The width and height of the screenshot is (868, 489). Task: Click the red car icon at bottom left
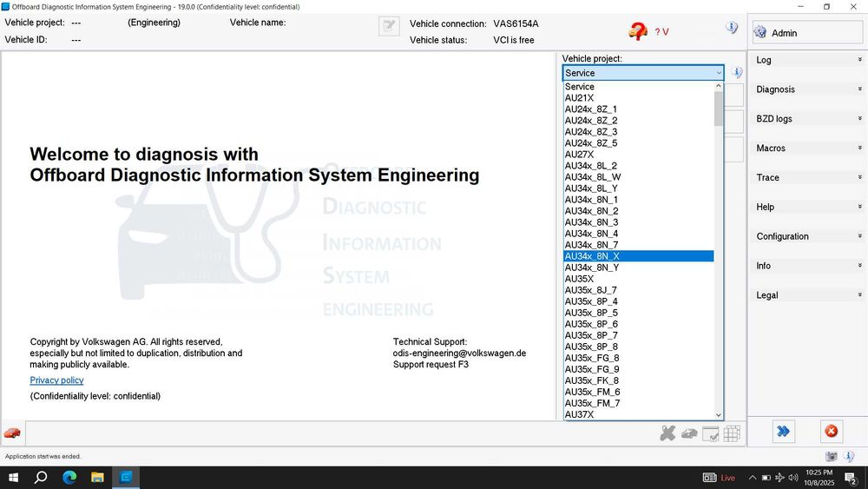12,433
